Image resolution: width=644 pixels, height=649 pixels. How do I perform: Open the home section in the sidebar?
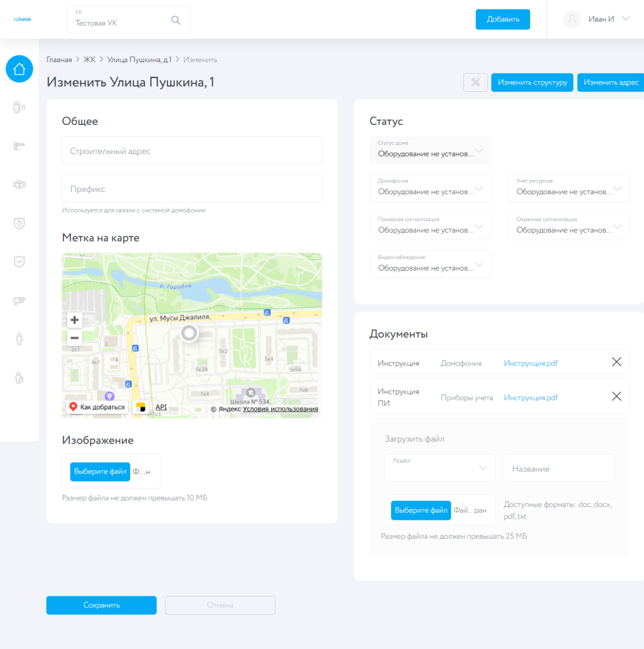(x=19, y=68)
